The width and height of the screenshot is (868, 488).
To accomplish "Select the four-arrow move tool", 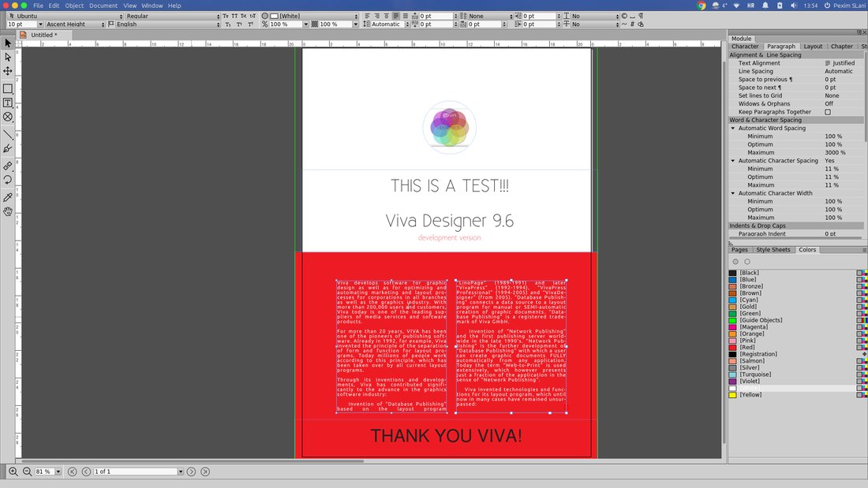I will point(8,71).
